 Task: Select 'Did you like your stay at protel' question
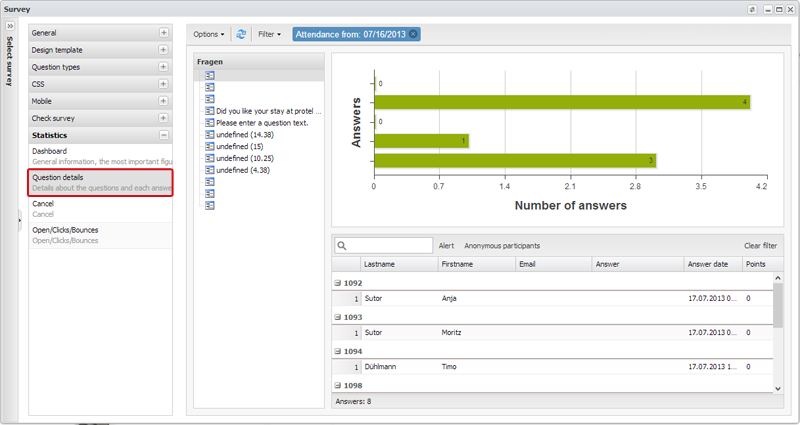(x=268, y=111)
